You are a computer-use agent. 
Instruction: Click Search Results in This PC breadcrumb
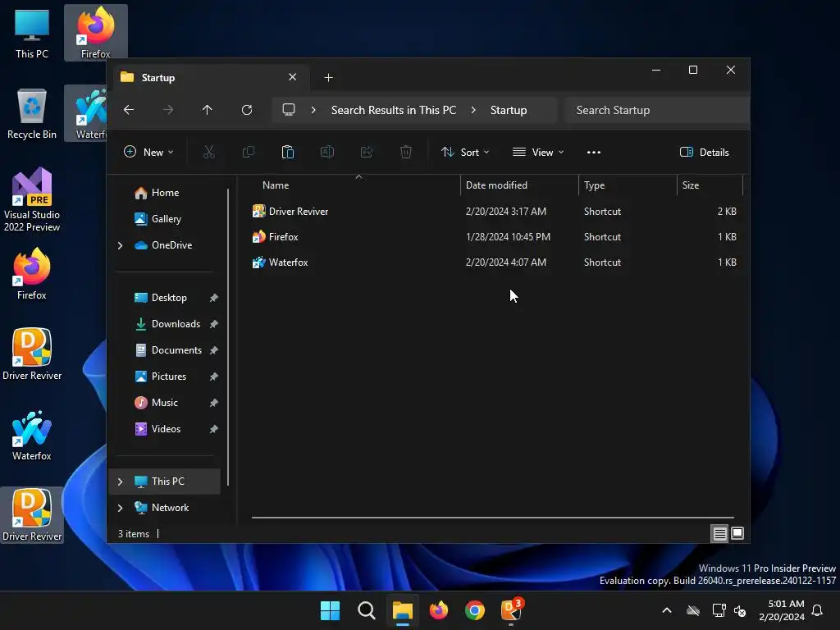394,110
